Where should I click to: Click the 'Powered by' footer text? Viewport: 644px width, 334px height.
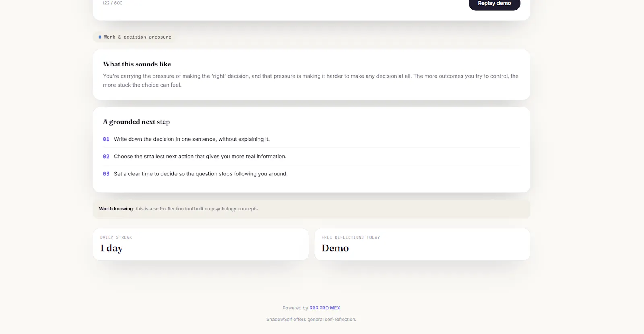295,308
